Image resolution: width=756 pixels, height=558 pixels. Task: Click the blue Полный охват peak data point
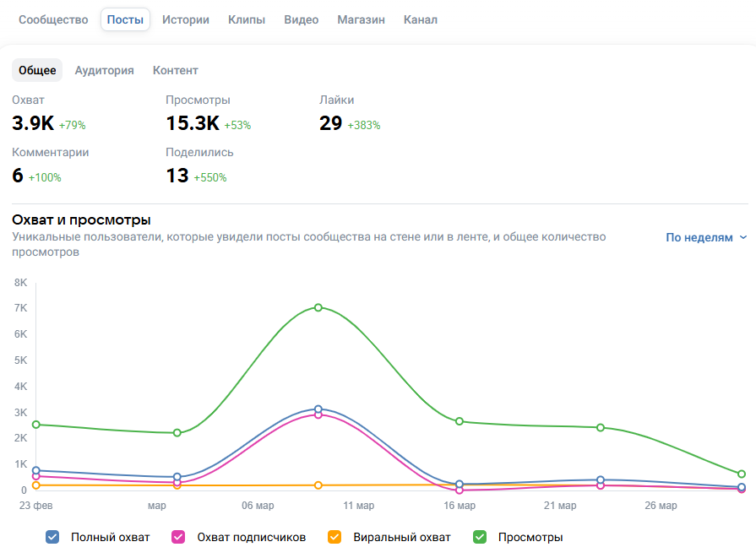(x=318, y=409)
